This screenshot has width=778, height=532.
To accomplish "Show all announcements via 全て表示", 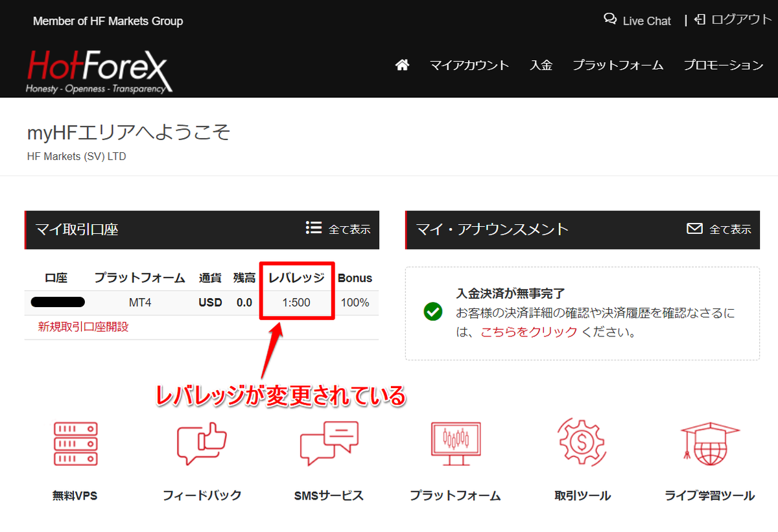I will tap(730, 229).
